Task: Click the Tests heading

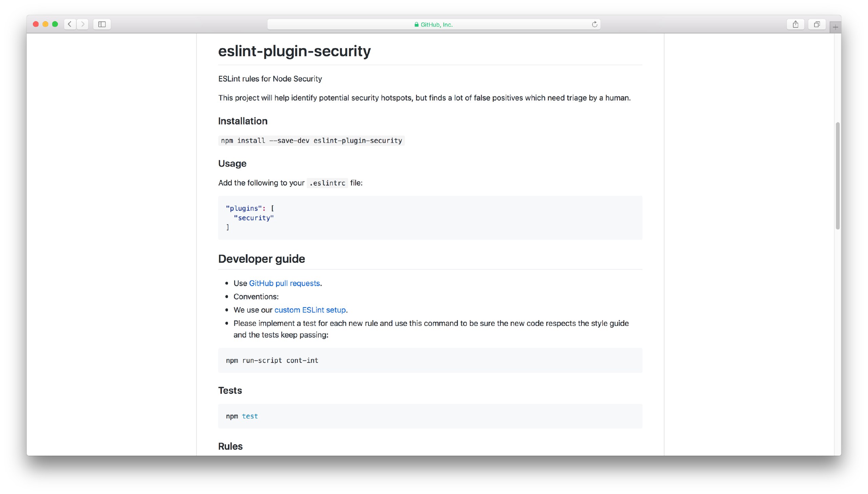Action: (230, 391)
